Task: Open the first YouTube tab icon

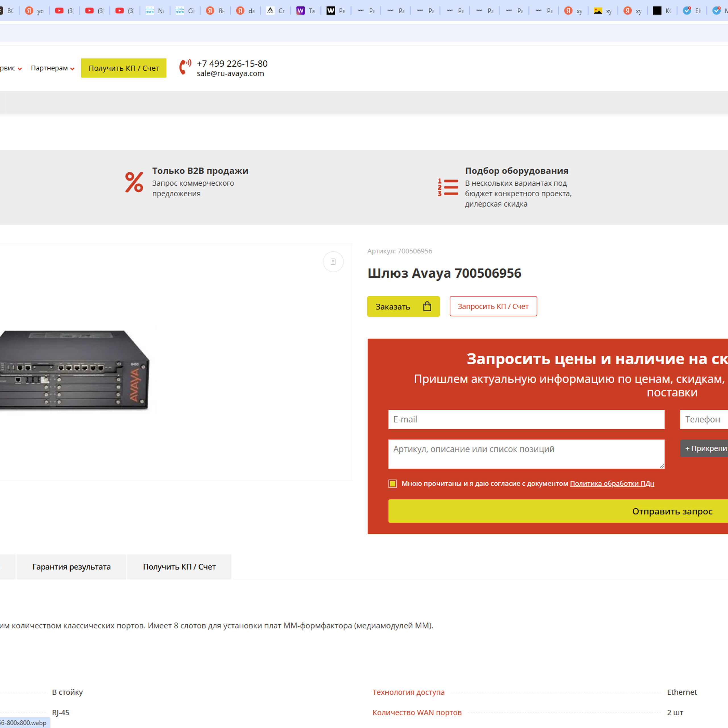Action: point(59,10)
